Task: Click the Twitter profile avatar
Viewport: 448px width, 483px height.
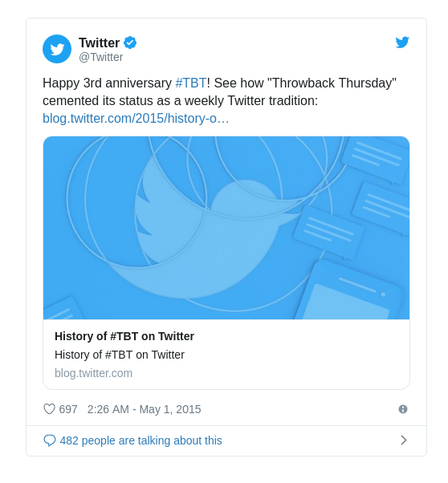Action: pyautogui.click(x=57, y=49)
